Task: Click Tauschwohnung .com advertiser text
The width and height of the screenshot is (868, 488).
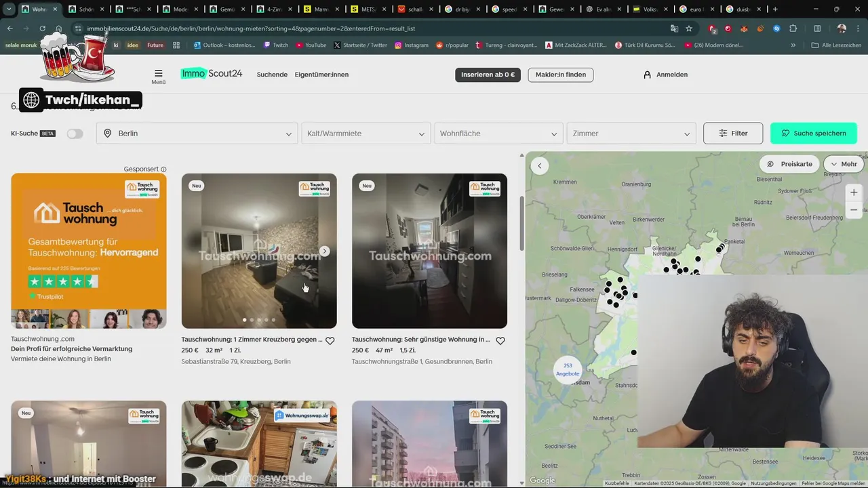Action: click(x=43, y=339)
